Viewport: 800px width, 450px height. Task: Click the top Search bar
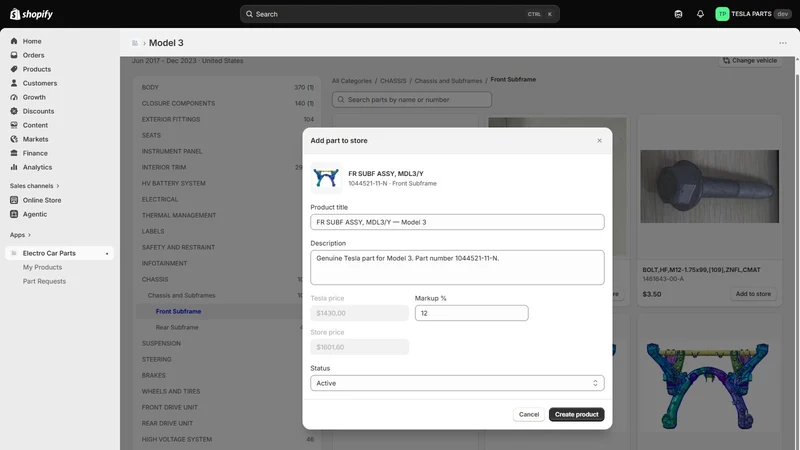399,14
